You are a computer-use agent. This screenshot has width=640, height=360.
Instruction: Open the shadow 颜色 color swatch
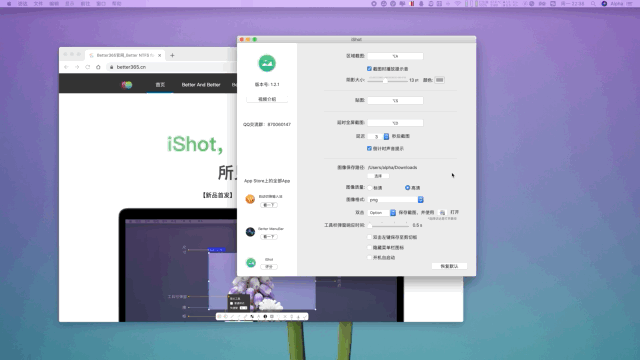point(439,80)
